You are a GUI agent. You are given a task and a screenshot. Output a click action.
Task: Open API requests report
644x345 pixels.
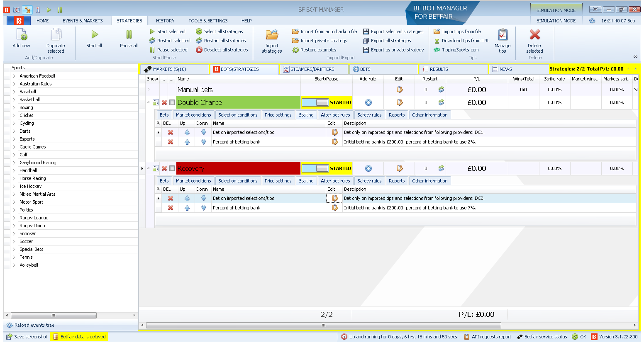click(487, 337)
